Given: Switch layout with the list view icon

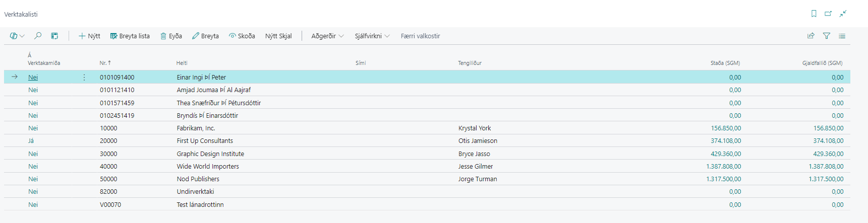Looking at the screenshot, I should click(x=842, y=36).
